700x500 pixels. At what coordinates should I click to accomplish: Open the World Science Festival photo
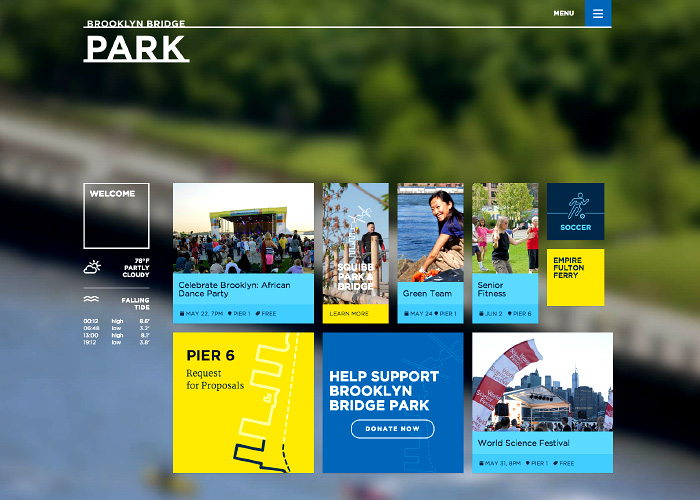542,382
